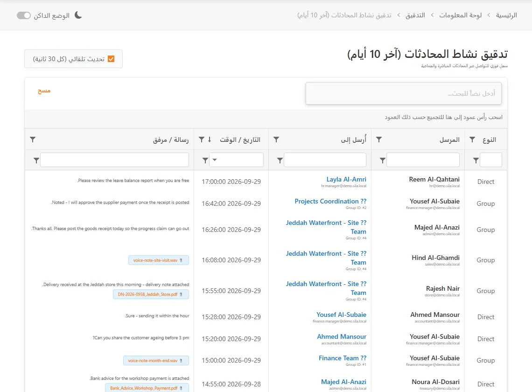
Task: Open Yousef Al-Subaie recipient link
Action: [x=341, y=315]
